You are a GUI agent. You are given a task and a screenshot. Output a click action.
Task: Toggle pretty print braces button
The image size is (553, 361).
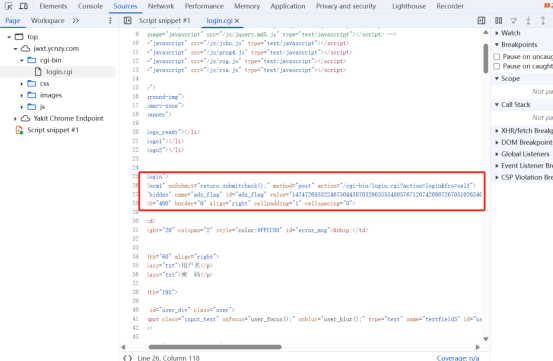(128, 358)
